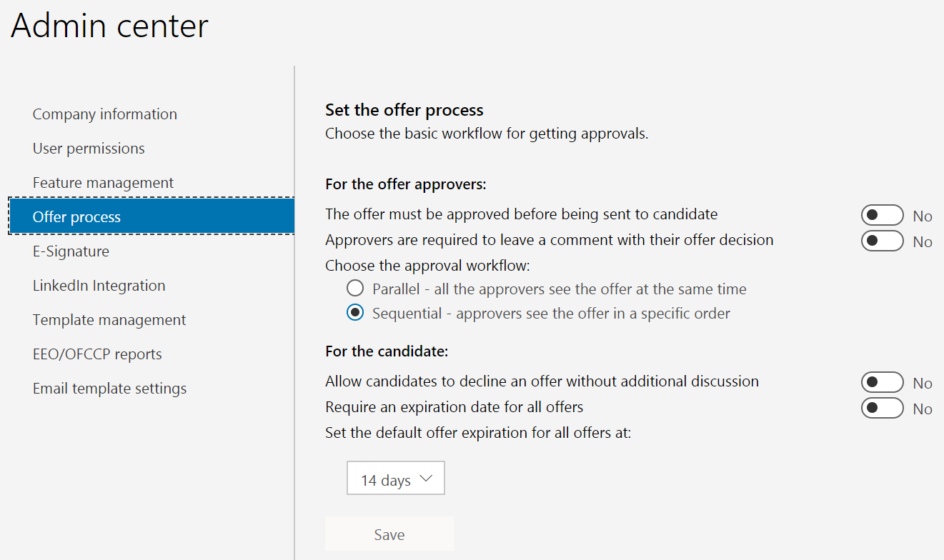Click the Set the offer process heading
Screen dimensions: 944x560
coord(404,110)
